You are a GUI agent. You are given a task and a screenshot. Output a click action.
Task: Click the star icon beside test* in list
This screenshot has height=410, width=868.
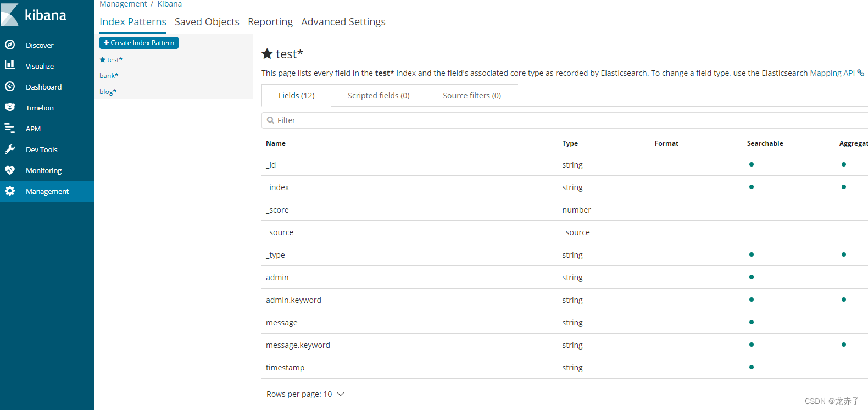pyautogui.click(x=102, y=59)
